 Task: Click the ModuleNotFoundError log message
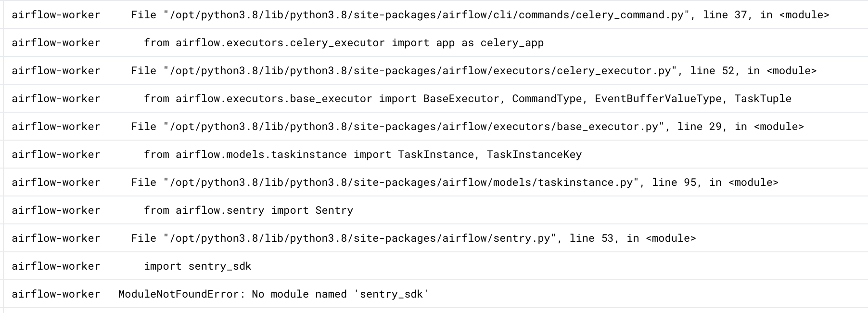(x=273, y=294)
